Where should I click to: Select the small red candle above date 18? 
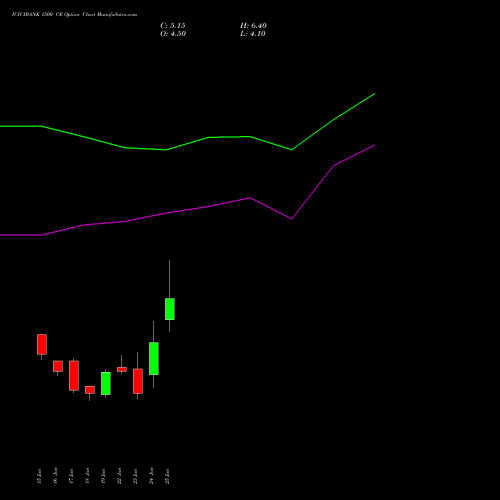click(90, 390)
